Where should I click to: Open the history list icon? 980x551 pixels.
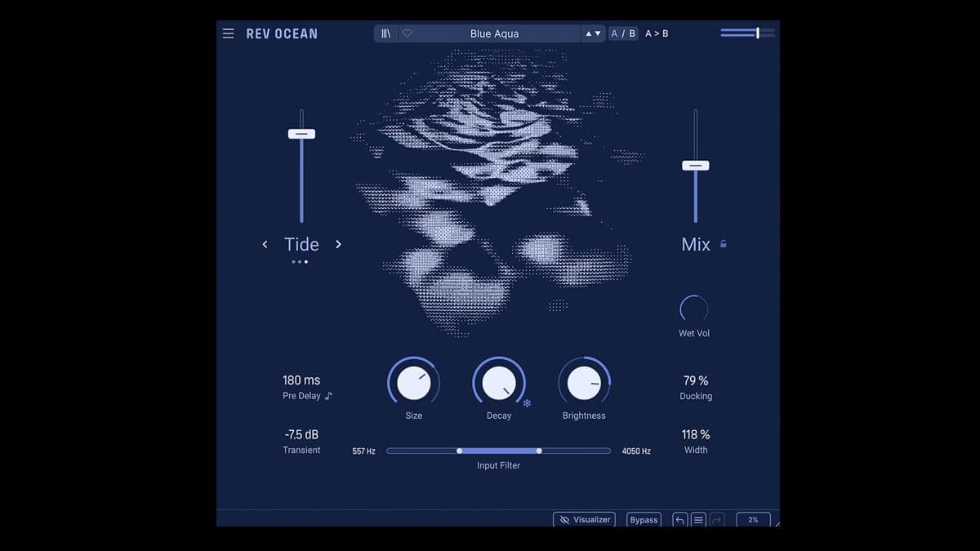[698, 519]
